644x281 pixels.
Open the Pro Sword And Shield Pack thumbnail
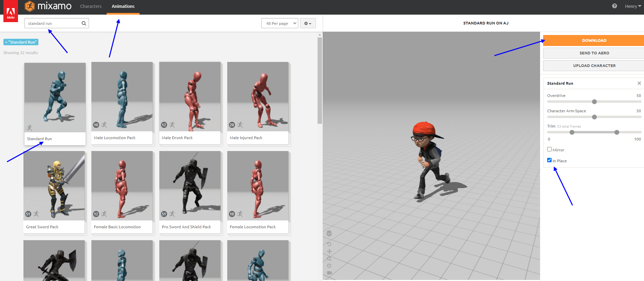190,186
